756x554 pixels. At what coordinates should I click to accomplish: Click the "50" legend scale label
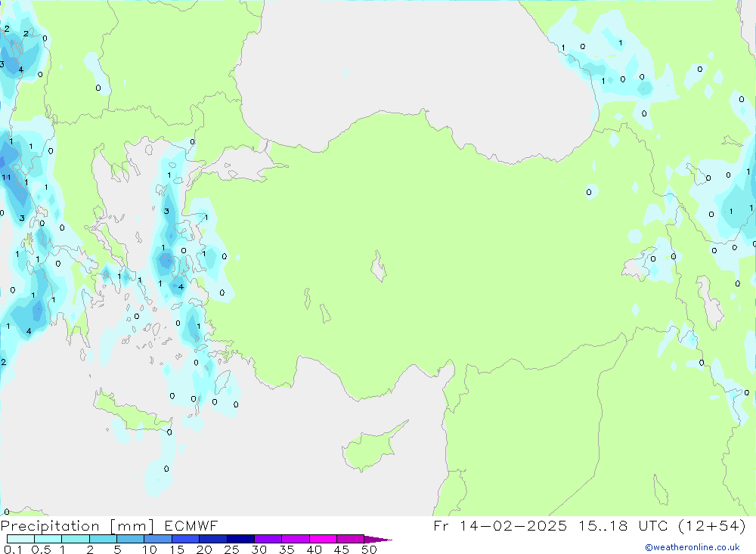tap(369, 549)
